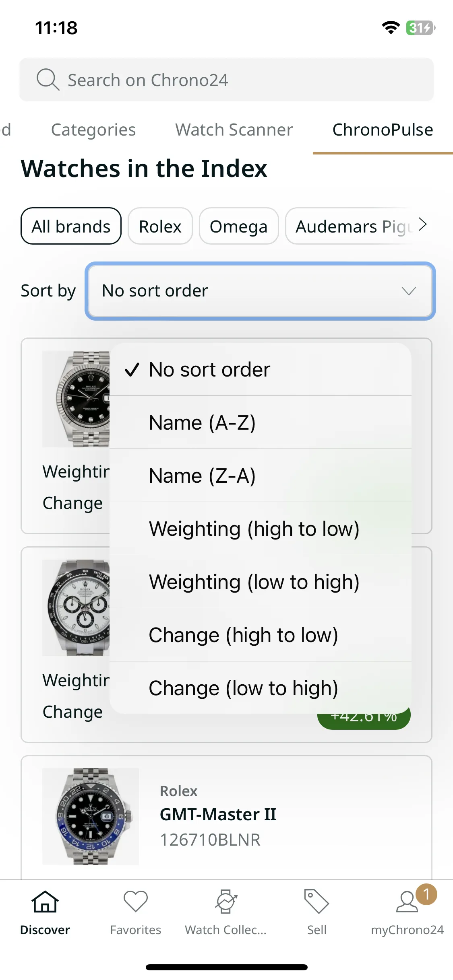Tap the Sell price tag icon

pos(316,902)
